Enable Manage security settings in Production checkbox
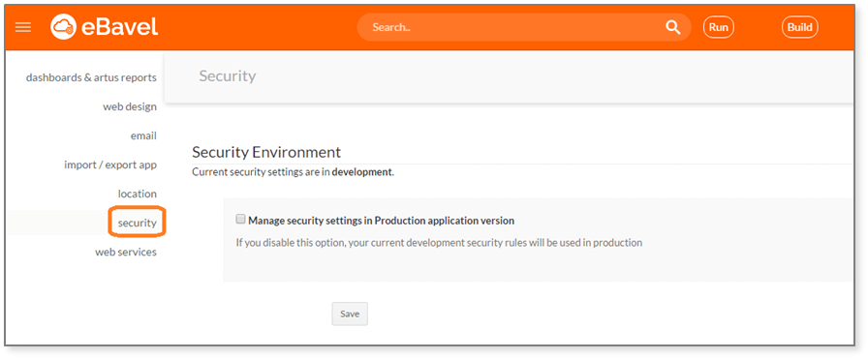 pyautogui.click(x=240, y=219)
